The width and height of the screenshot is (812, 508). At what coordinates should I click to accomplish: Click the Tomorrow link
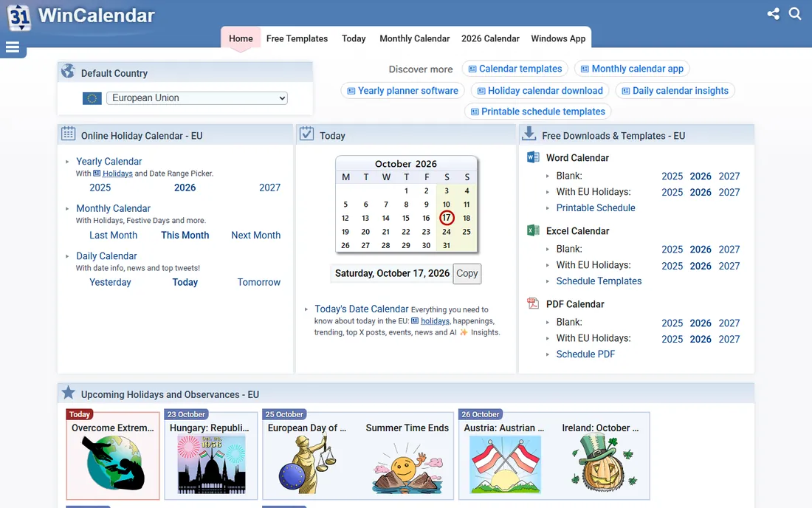[x=259, y=282]
